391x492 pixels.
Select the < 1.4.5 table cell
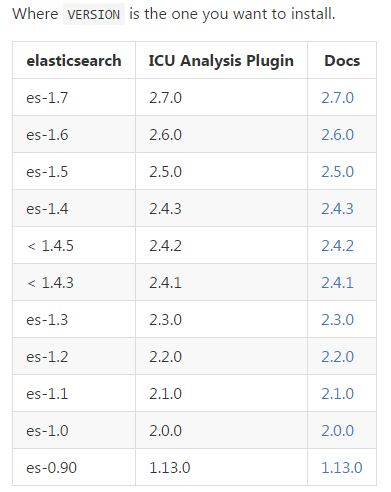point(74,246)
